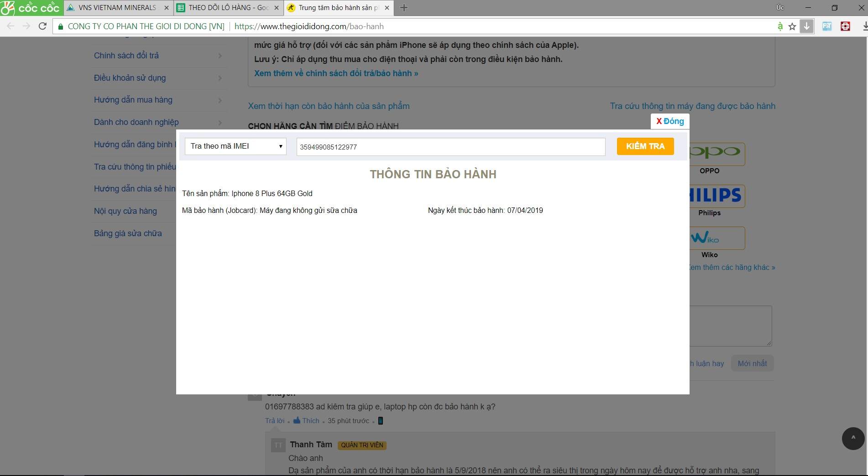Reload the page with the refresh icon
This screenshot has height=476, width=868.
coord(42,26)
